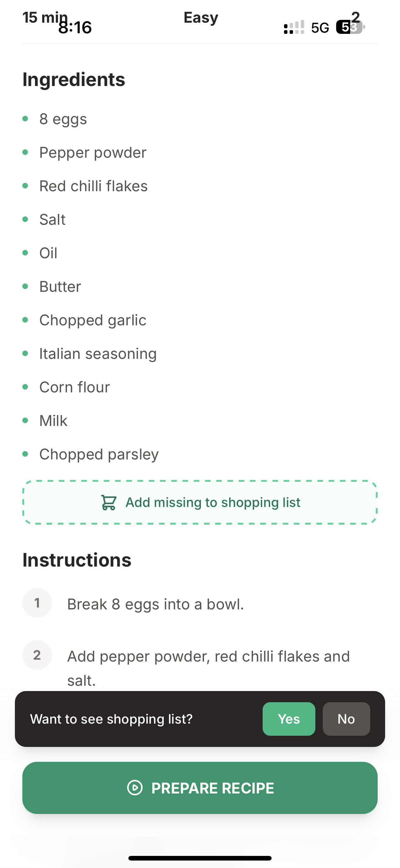Select the "8 eggs" ingredient

tap(63, 119)
